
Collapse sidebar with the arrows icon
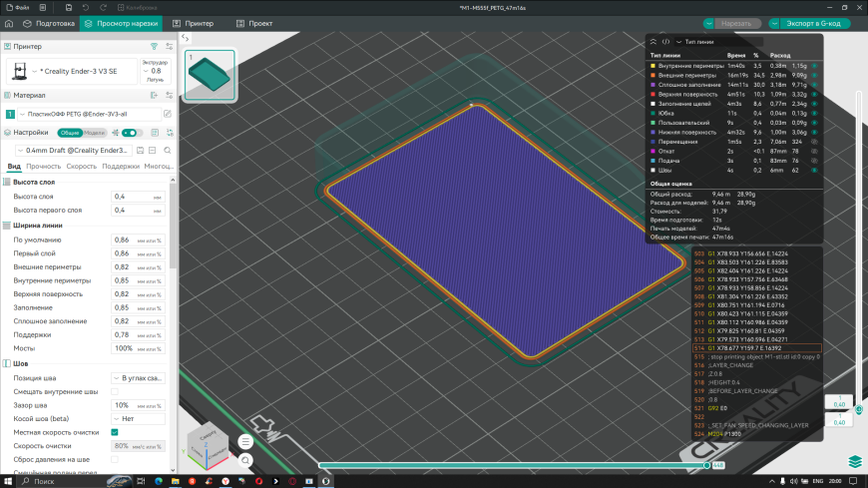pos(186,38)
